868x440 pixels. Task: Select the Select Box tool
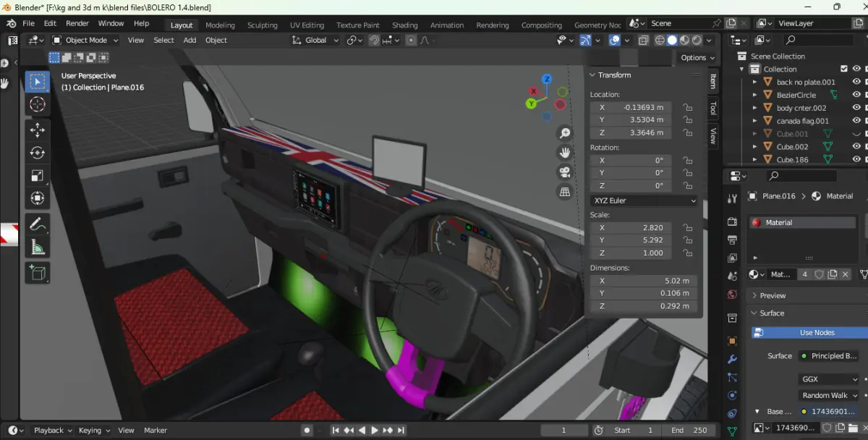click(37, 82)
